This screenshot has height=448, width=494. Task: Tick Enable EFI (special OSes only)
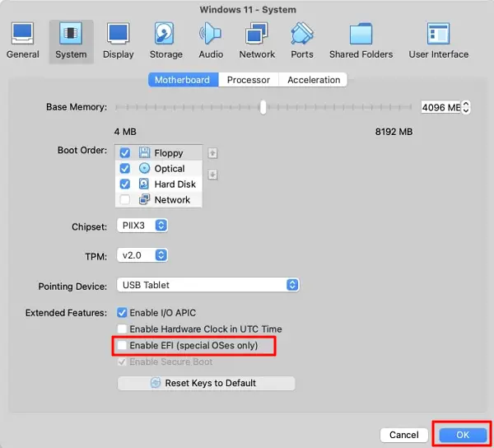coord(122,345)
